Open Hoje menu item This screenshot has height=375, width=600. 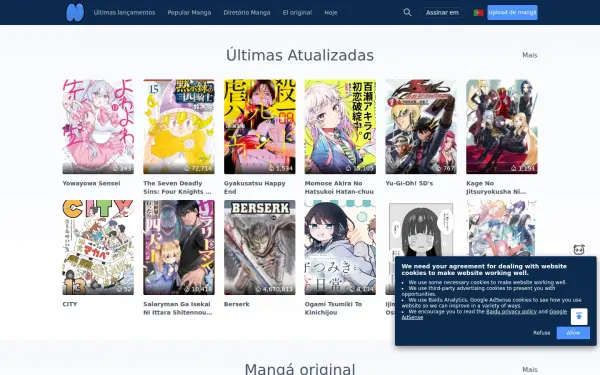pos(331,13)
